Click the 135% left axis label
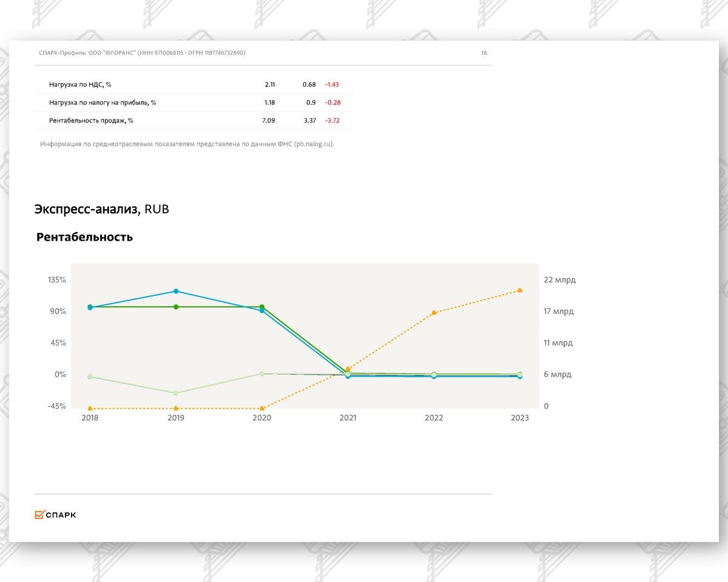The width and height of the screenshot is (728, 582). [56, 280]
